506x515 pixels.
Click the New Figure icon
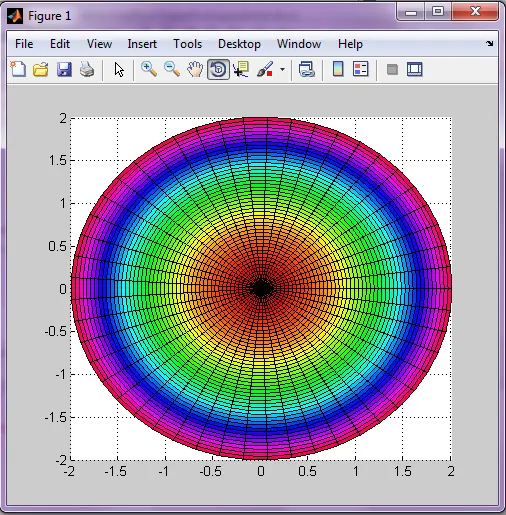(x=18, y=70)
